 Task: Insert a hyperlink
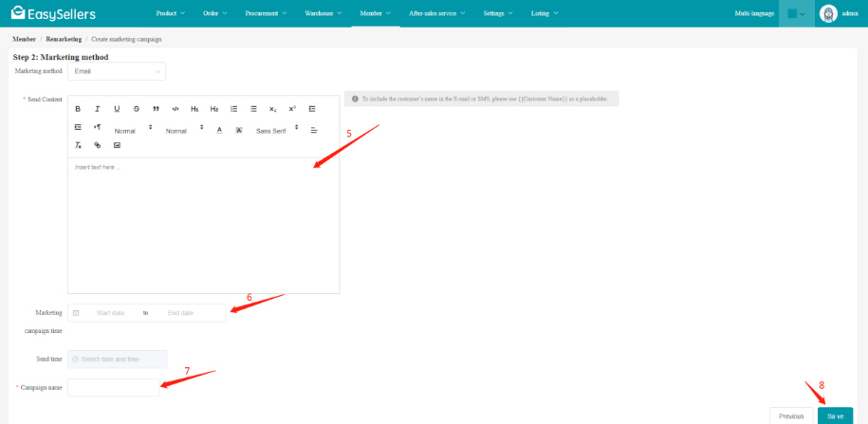(98, 145)
